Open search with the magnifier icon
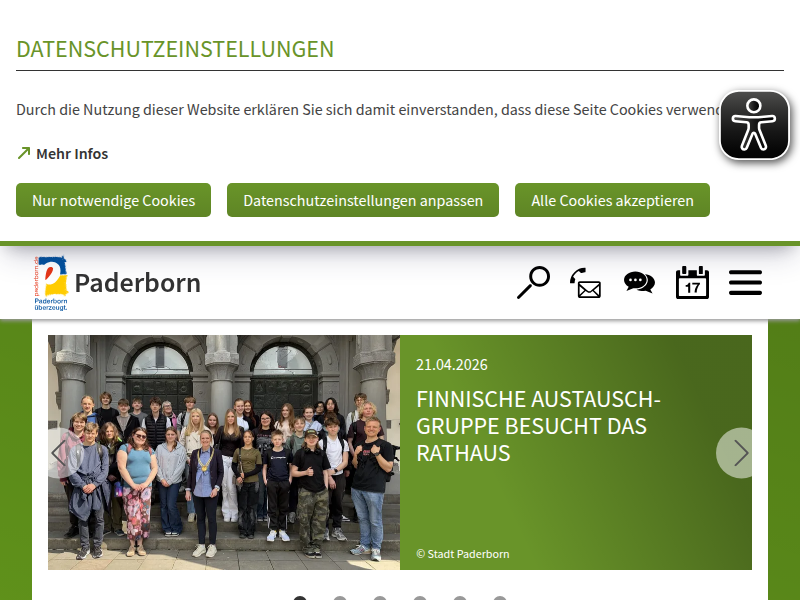Image resolution: width=800 pixels, height=600 pixels. 533,283
